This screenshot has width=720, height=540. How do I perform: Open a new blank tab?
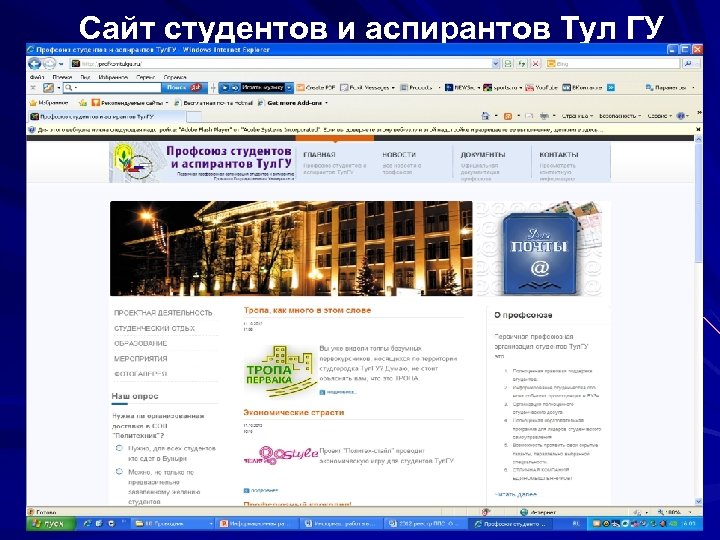(x=194, y=117)
